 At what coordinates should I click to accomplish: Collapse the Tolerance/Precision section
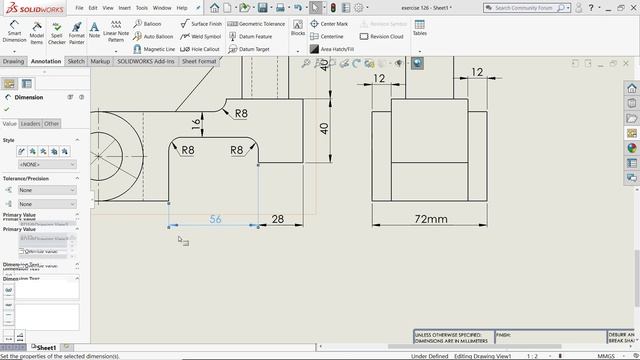77,178
